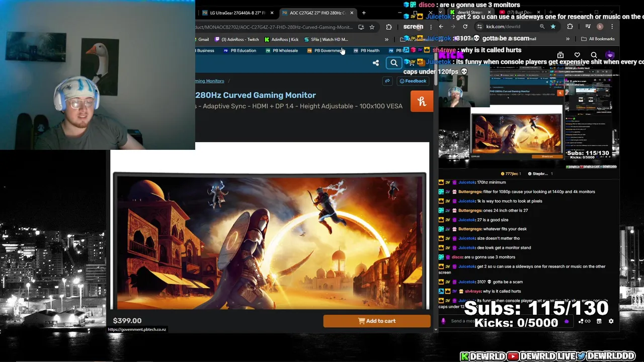Click the Kick chat settings gear

click(611, 321)
